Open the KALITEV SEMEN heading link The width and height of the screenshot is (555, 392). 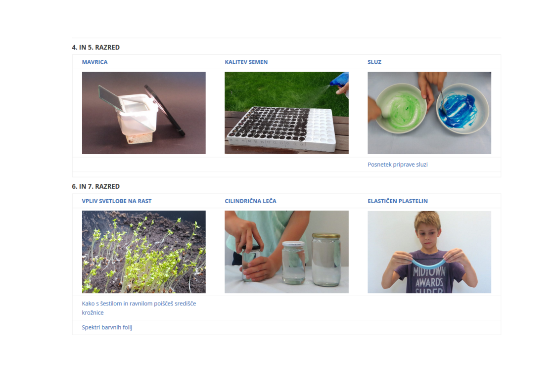246,62
